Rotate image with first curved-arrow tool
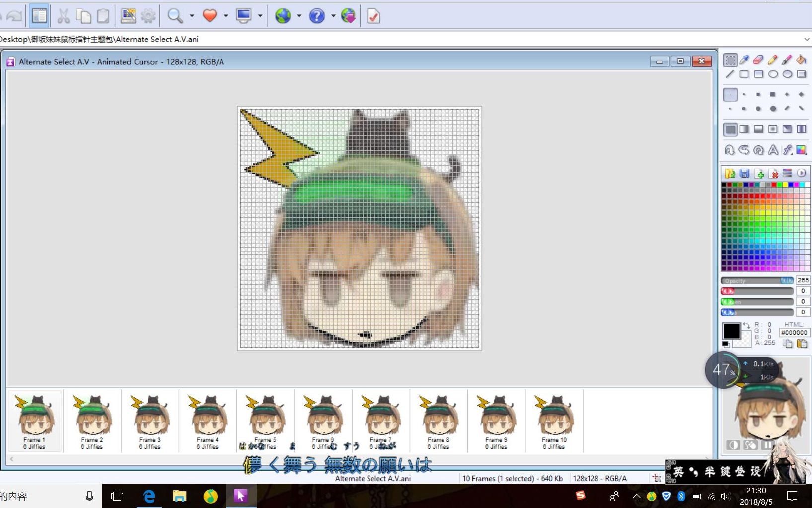This screenshot has height=508, width=812. [730, 150]
